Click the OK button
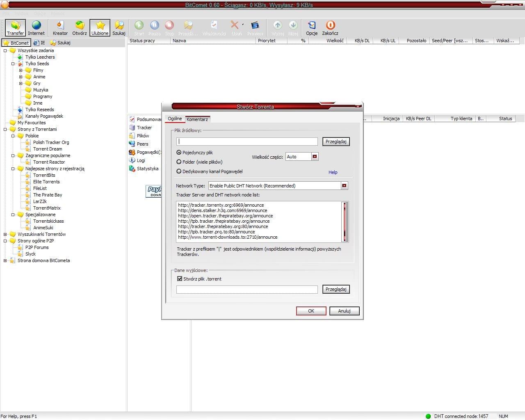The image size is (525, 420). point(311,311)
